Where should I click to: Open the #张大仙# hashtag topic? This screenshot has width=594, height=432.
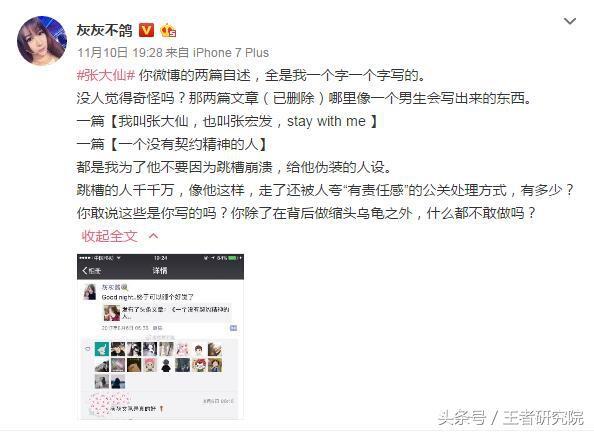point(106,76)
